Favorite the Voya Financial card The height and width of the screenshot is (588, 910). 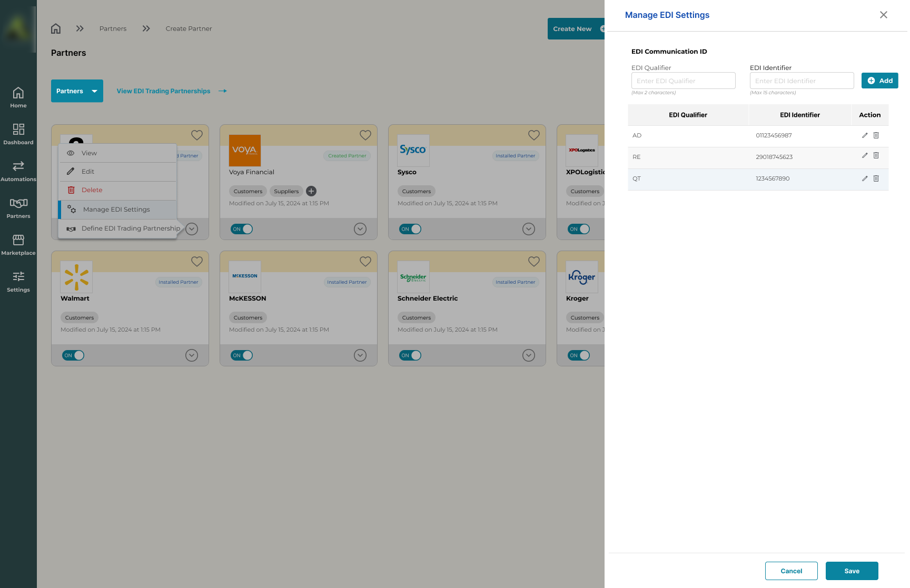click(365, 135)
